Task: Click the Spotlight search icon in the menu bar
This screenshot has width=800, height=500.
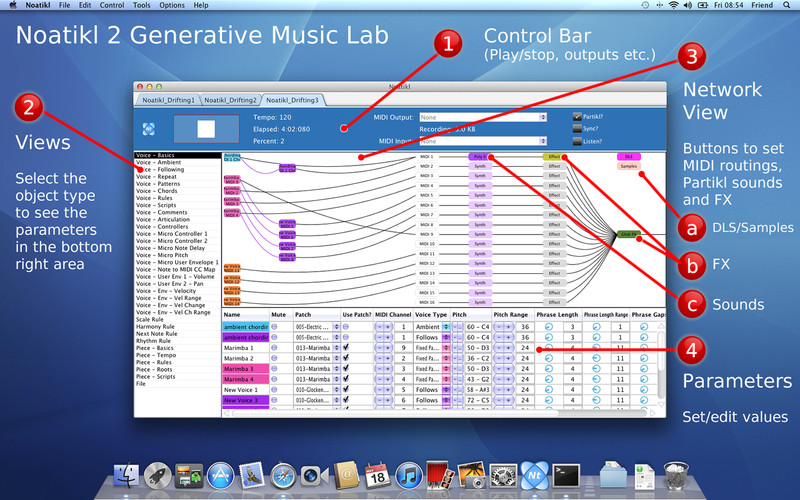Action: click(x=787, y=5)
